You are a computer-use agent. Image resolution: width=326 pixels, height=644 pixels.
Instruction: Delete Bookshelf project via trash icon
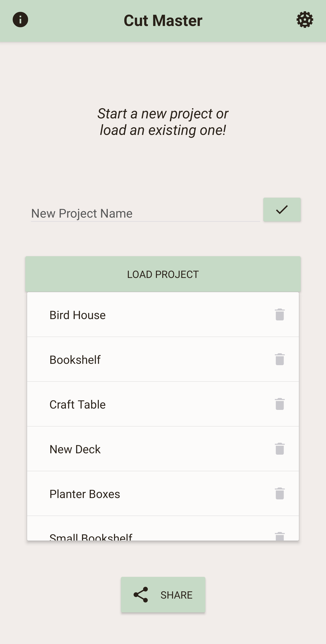click(280, 359)
